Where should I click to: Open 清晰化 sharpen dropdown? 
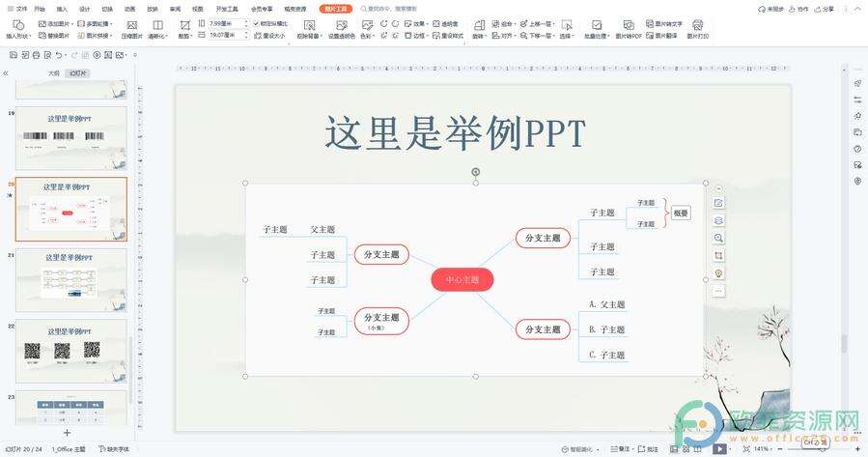coord(157,29)
